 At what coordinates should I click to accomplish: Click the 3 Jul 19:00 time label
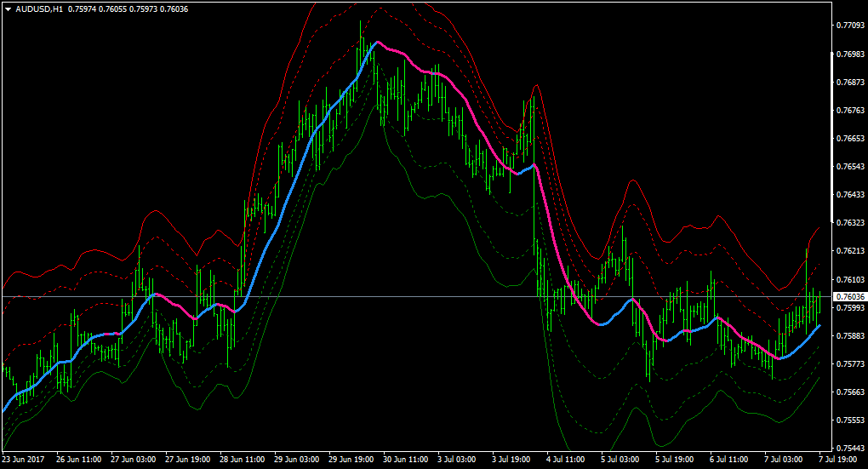coord(511,460)
